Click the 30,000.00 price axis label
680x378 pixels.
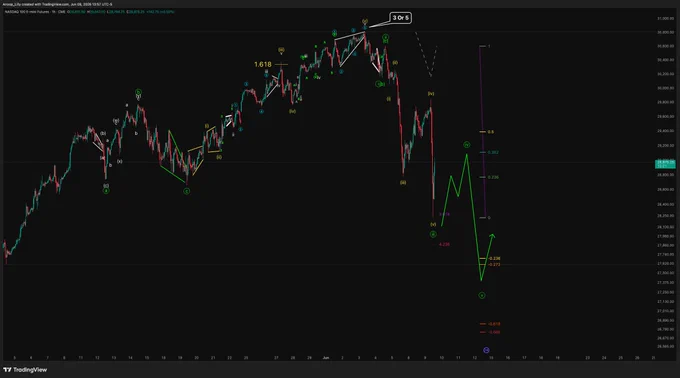tap(666, 88)
